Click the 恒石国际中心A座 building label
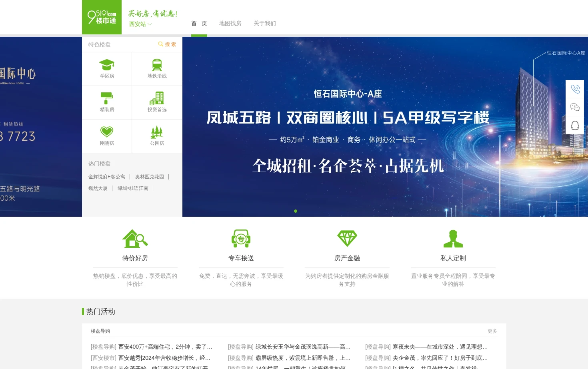588x369 pixels. pyautogui.click(x=566, y=53)
